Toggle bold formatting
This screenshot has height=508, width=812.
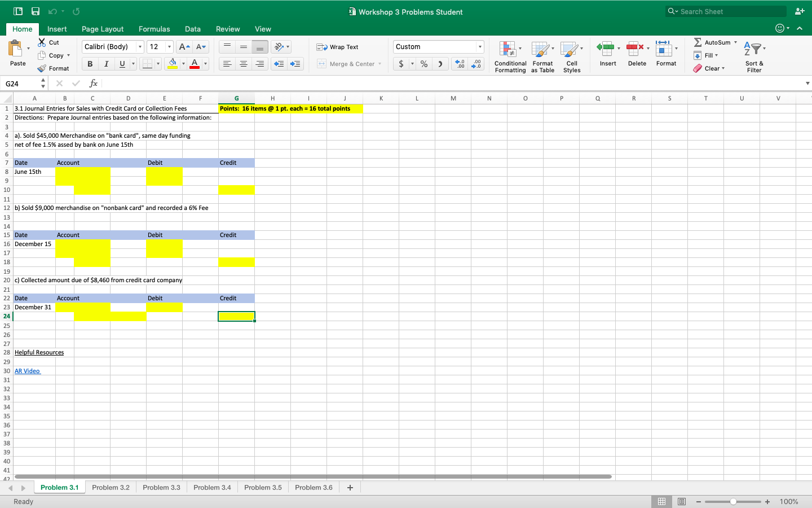point(89,64)
